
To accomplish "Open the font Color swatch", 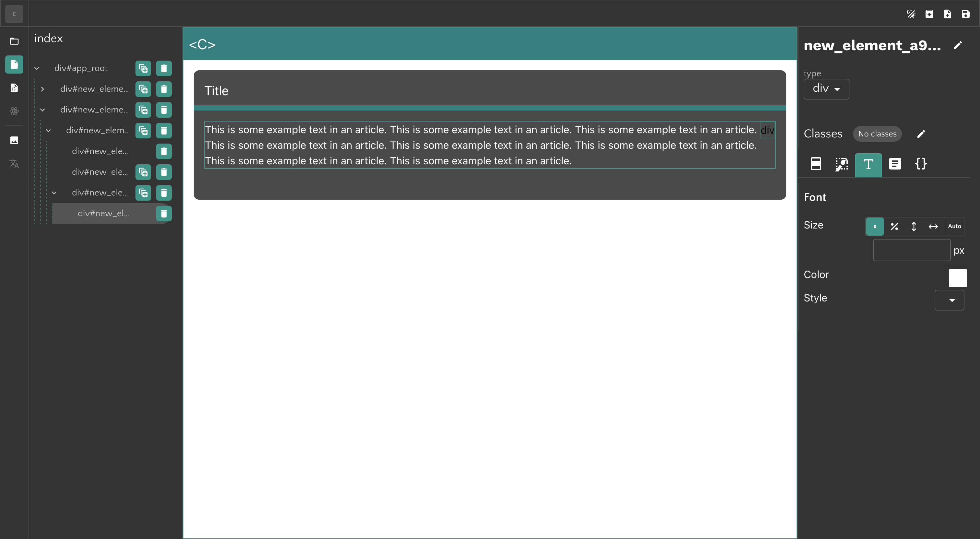I will 957,278.
